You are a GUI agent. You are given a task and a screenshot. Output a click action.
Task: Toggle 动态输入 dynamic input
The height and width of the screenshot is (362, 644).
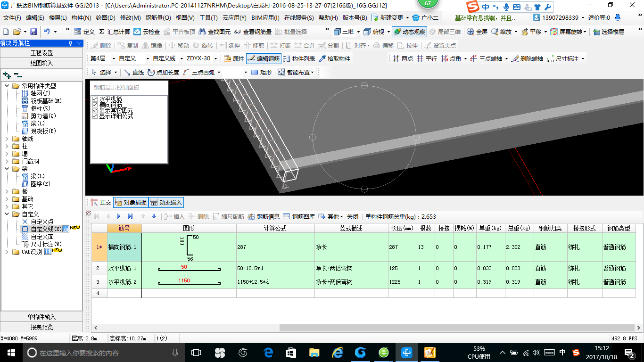(x=166, y=203)
